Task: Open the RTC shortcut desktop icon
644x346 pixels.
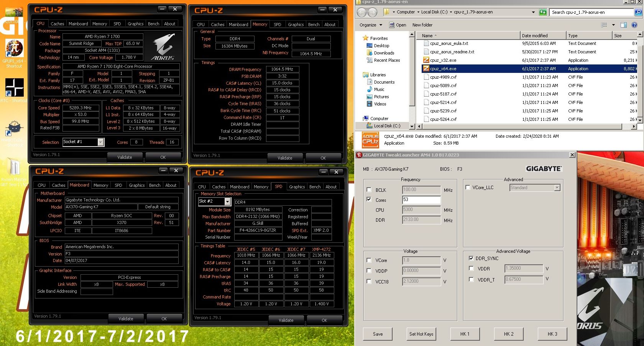Action: click(14, 87)
